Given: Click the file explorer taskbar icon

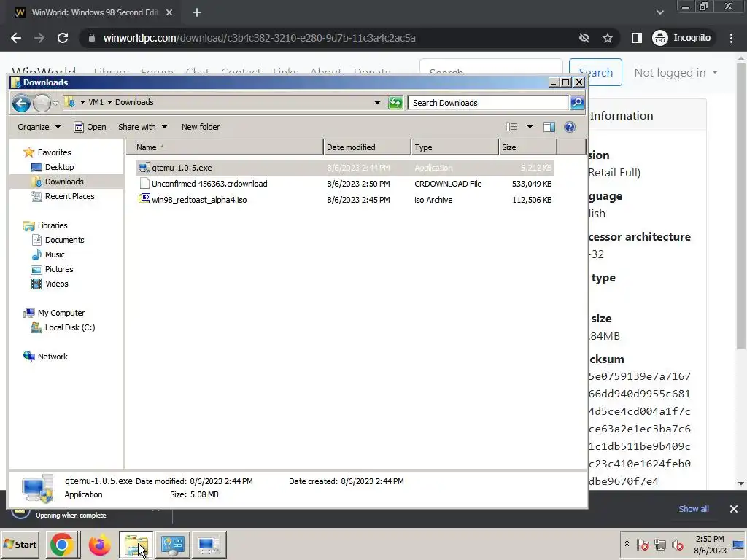Looking at the screenshot, I should (136, 545).
